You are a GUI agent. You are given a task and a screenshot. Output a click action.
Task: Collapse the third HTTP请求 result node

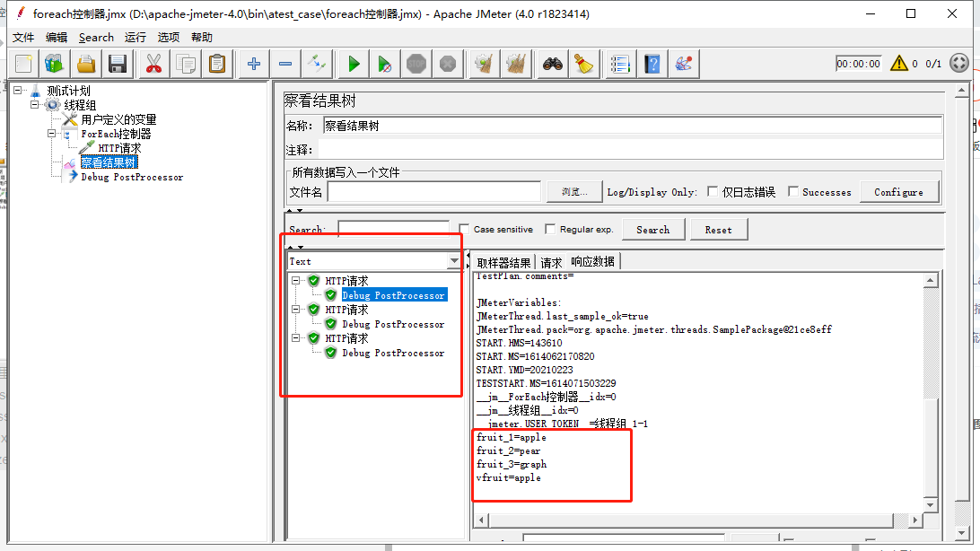[x=296, y=338]
